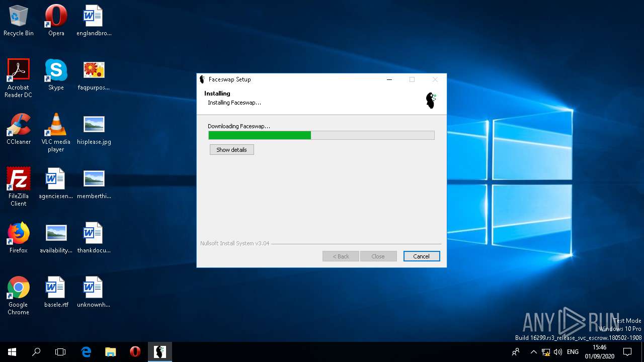Cancel the Faceswap installation
This screenshot has height=362, width=644.
tap(422, 256)
